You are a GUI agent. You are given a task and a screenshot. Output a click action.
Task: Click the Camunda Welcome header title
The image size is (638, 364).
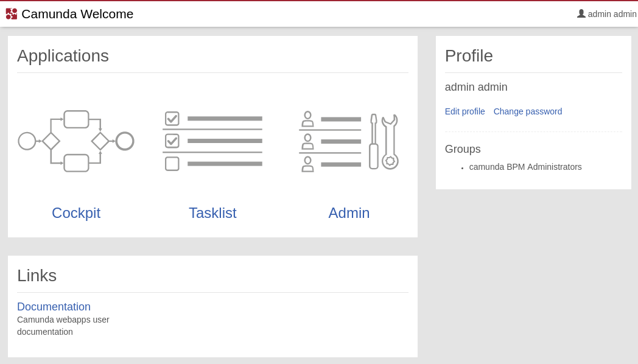click(x=77, y=14)
